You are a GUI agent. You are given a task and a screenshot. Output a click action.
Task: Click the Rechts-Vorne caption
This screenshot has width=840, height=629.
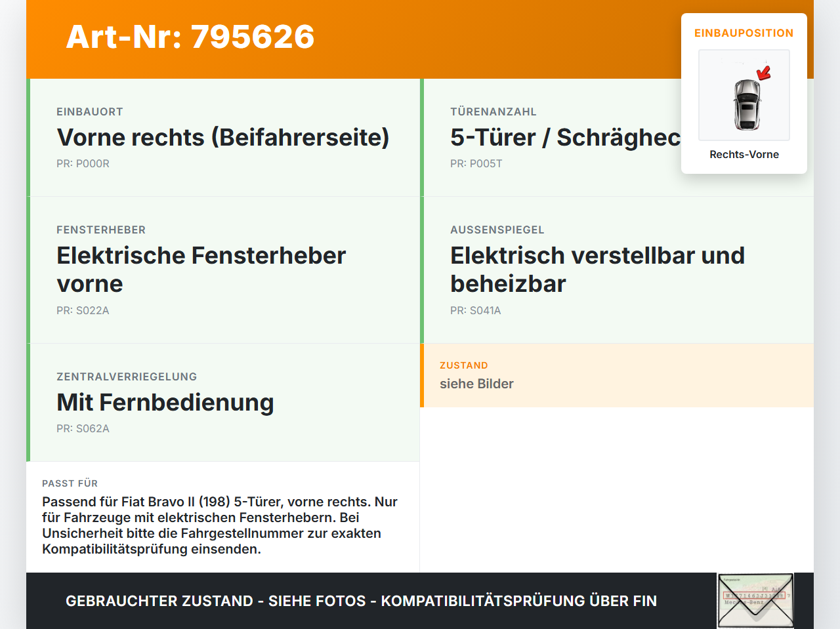pyautogui.click(x=744, y=154)
